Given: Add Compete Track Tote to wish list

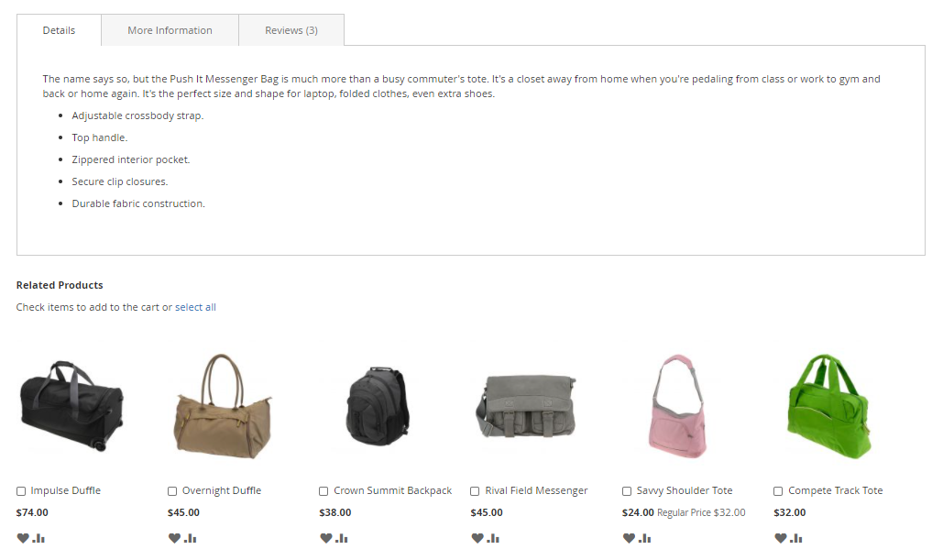Looking at the screenshot, I should (x=780, y=538).
